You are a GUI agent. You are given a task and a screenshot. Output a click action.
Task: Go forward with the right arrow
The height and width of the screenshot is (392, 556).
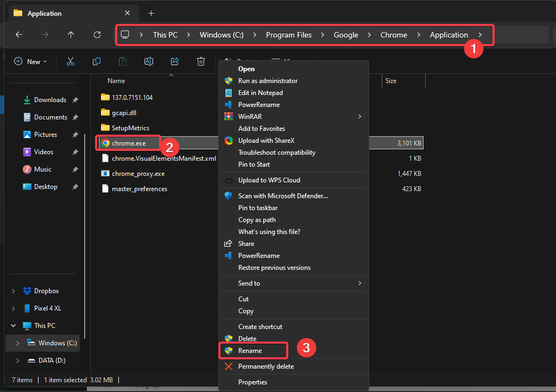45,34
